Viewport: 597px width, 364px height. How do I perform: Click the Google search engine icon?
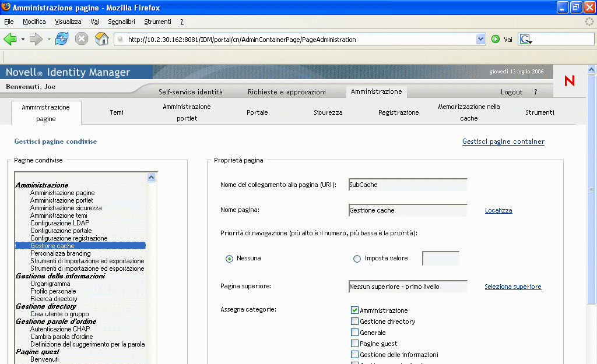pyautogui.click(x=526, y=39)
